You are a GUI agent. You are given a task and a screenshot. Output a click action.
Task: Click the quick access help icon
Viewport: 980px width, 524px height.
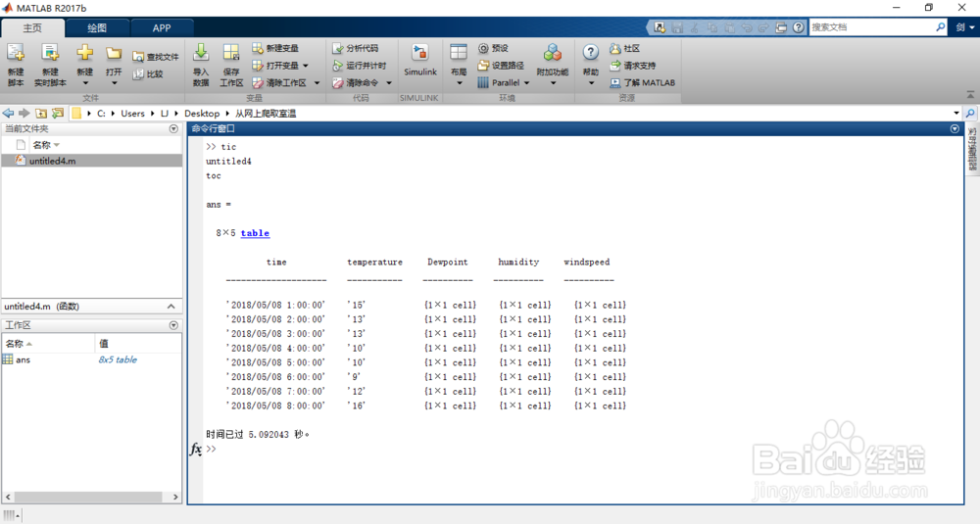798,27
